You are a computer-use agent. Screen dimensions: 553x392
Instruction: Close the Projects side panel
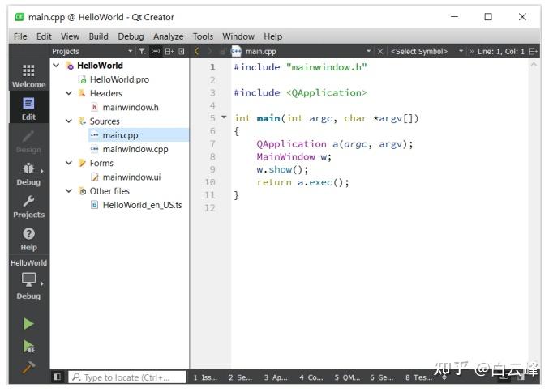tap(182, 51)
